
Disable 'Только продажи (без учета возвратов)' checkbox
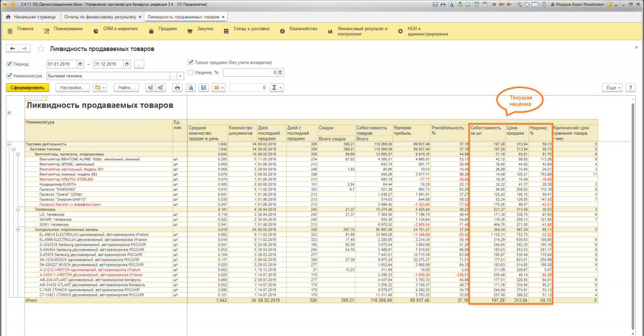[191, 62]
